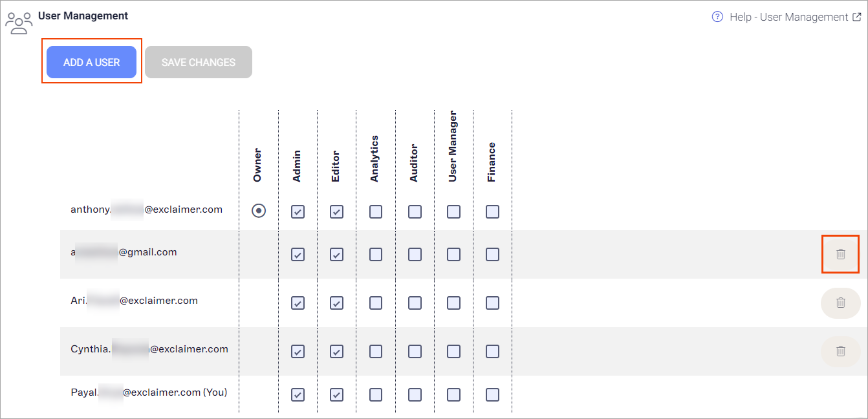Enable Finance for anthony
The height and width of the screenshot is (419, 868).
[x=492, y=211]
